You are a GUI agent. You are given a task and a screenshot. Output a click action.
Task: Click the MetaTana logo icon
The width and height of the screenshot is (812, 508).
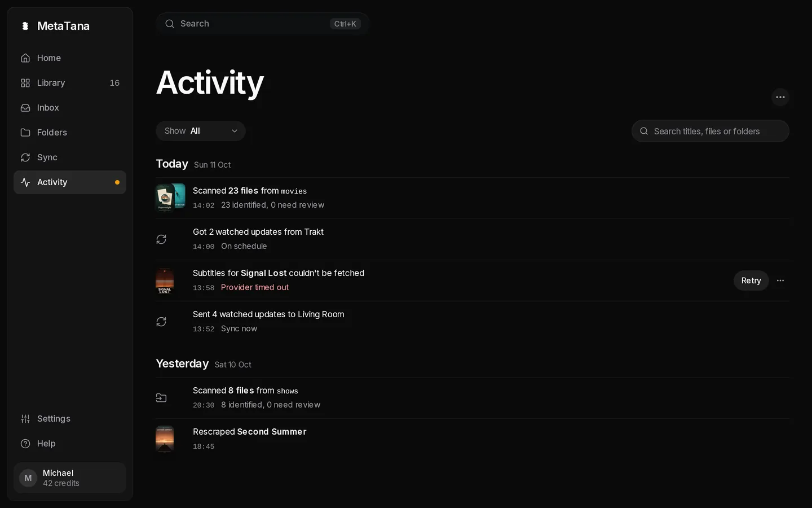tap(25, 26)
